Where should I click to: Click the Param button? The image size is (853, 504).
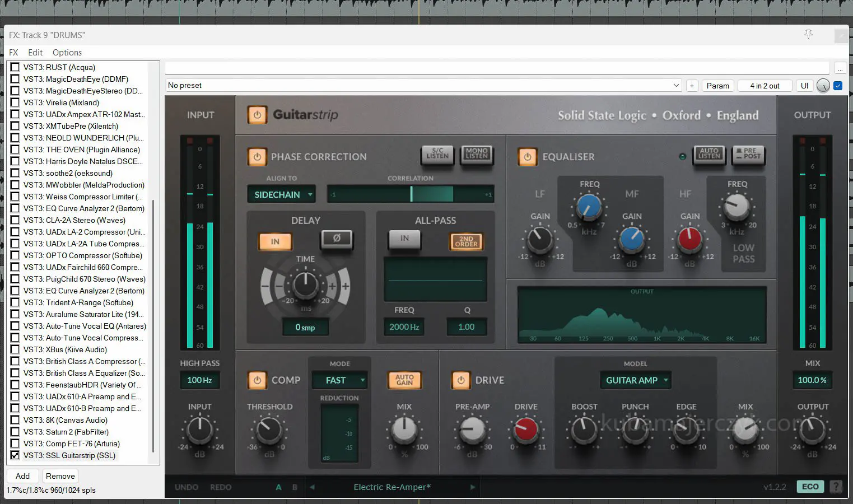[x=717, y=86]
